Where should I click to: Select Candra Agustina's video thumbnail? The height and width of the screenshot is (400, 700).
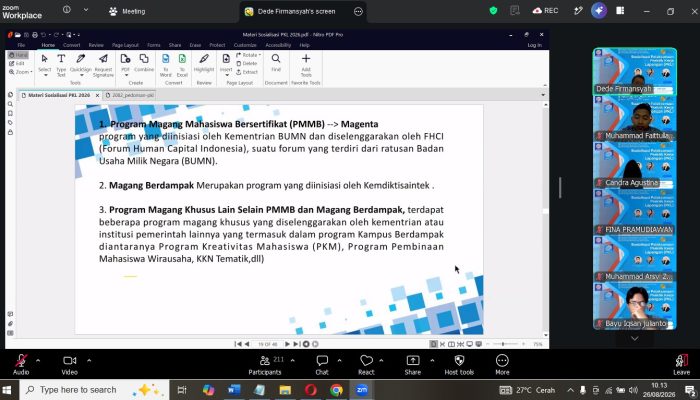tap(634, 165)
